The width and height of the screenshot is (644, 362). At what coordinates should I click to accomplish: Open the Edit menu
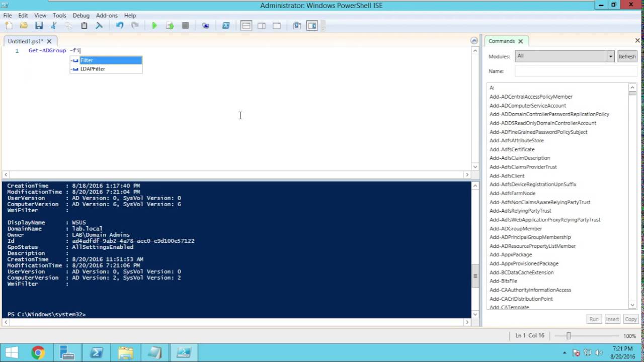pyautogui.click(x=23, y=16)
